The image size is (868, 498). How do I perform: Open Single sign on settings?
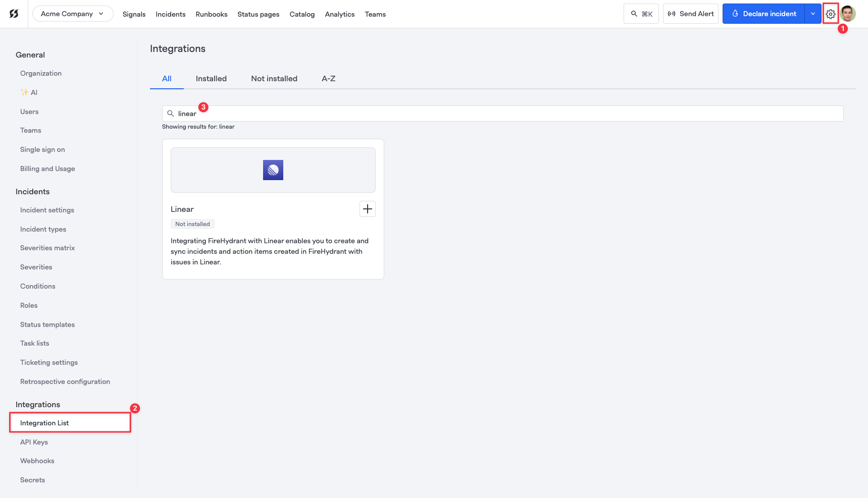point(42,149)
